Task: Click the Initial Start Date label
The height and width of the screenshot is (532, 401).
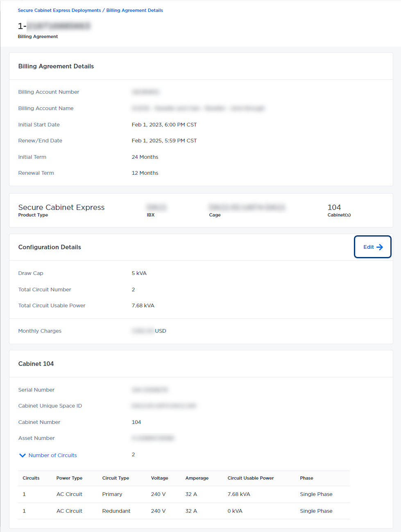Action: (39, 125)
